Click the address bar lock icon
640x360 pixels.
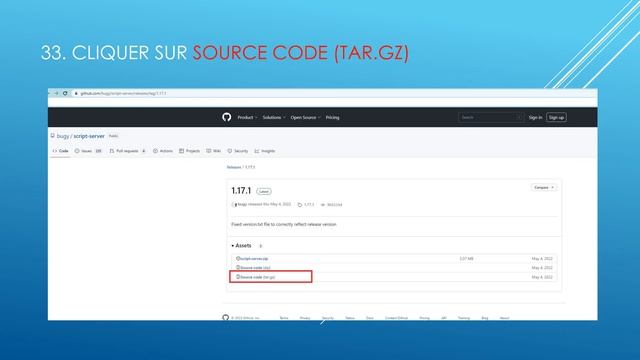[x=76, y=93]
